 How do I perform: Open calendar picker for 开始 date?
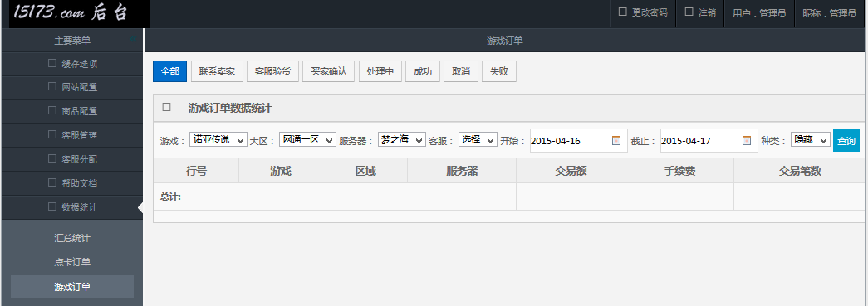tap(616, 141)
